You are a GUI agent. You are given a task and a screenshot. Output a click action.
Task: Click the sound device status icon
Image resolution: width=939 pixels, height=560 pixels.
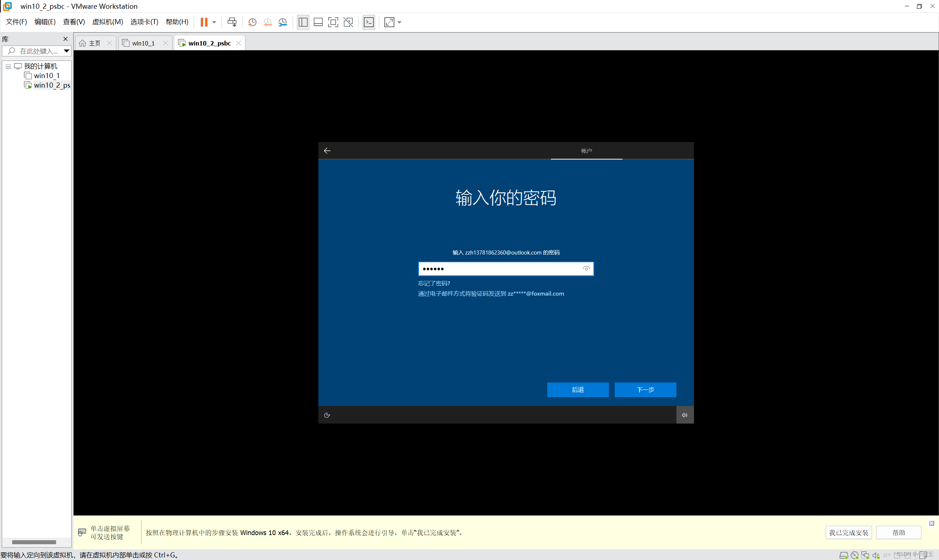tap(876, 555)
